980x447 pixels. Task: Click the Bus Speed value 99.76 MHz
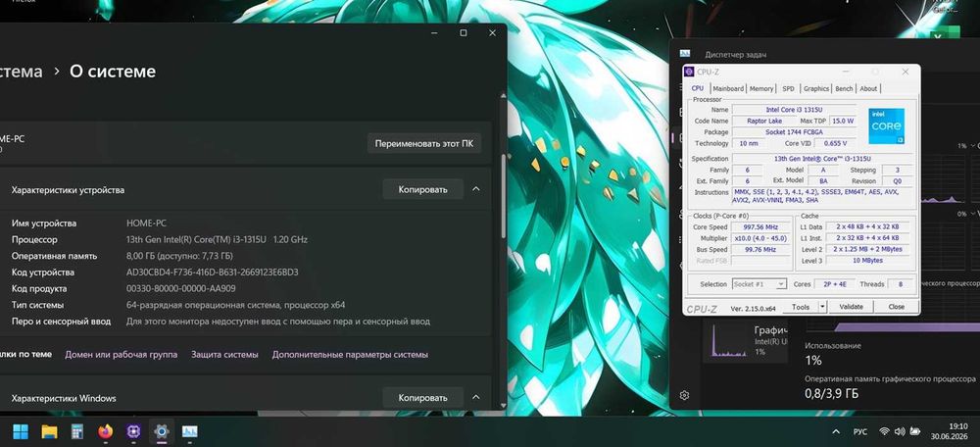(x=759, y=249)
